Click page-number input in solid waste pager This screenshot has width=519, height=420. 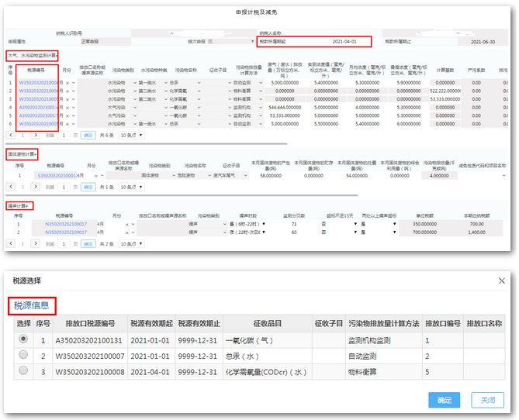tap(64, 187)
